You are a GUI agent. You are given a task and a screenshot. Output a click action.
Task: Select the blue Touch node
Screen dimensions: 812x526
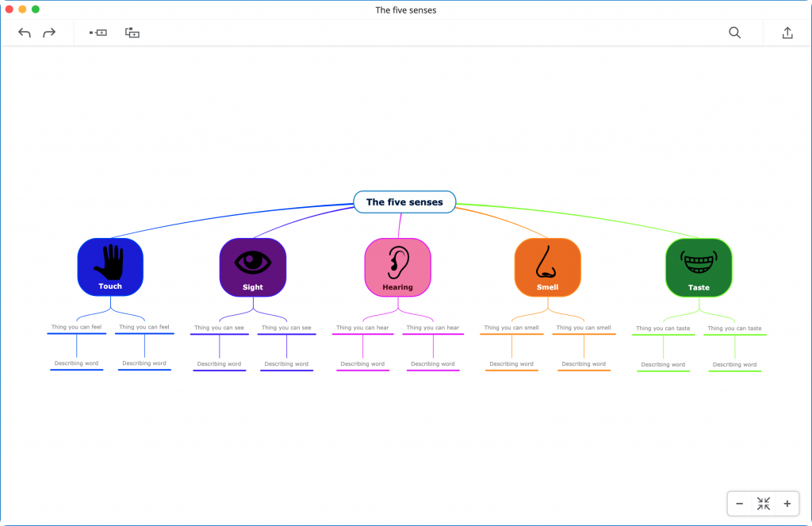(x=110, y=267)
